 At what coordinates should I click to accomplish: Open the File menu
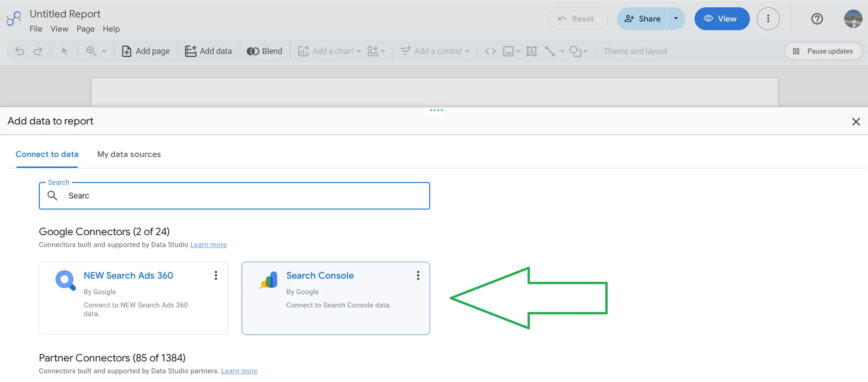point(36,29)
